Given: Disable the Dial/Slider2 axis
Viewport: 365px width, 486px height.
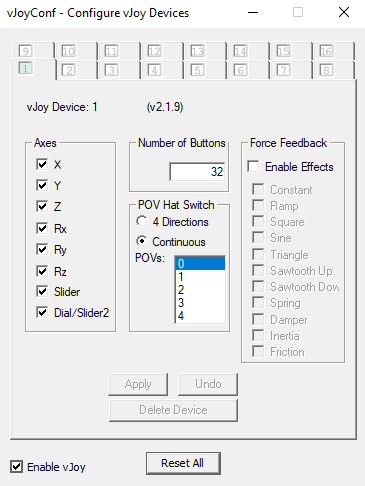Looking at the screenshot, I should 42,312.
